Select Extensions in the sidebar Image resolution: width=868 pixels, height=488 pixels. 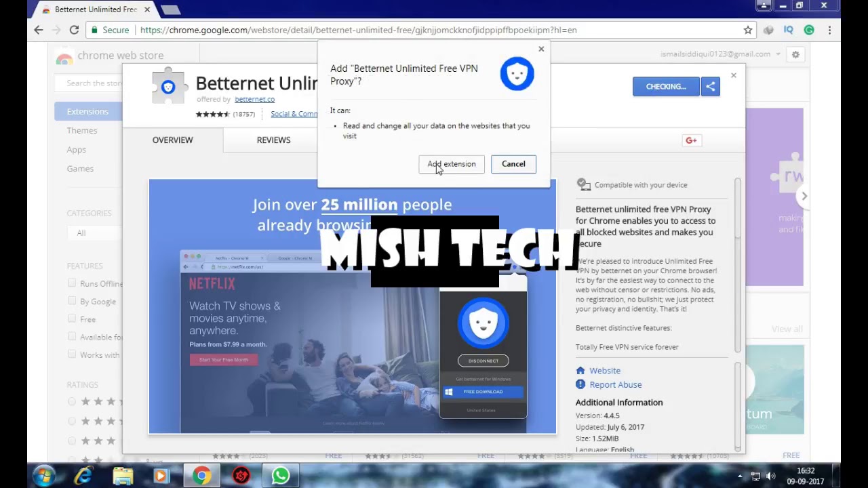pos(87,111)
